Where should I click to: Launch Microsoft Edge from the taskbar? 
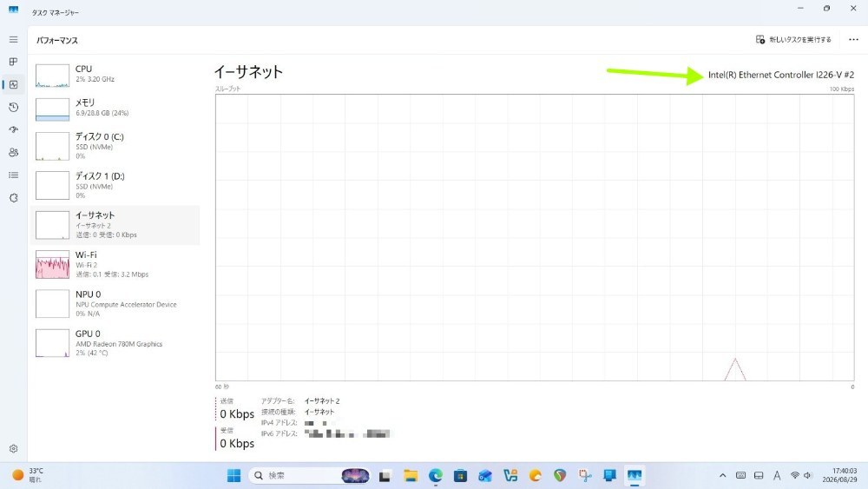point(435,475)
